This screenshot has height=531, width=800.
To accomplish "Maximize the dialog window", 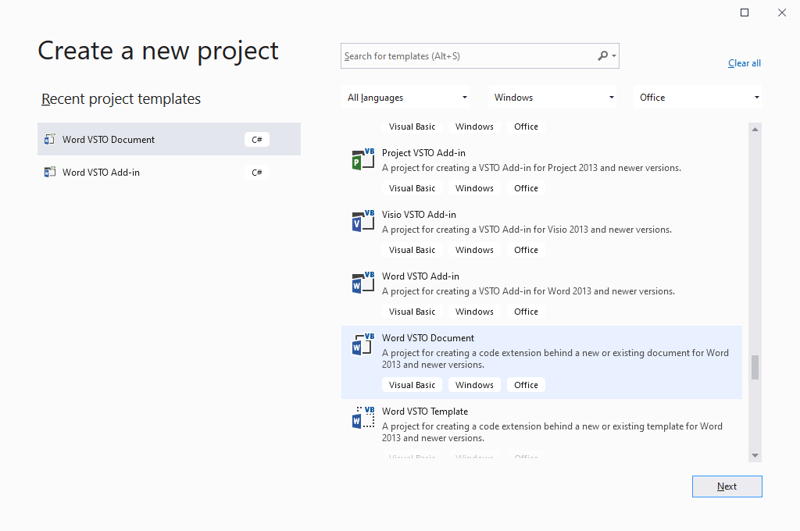I will [744, 13].
